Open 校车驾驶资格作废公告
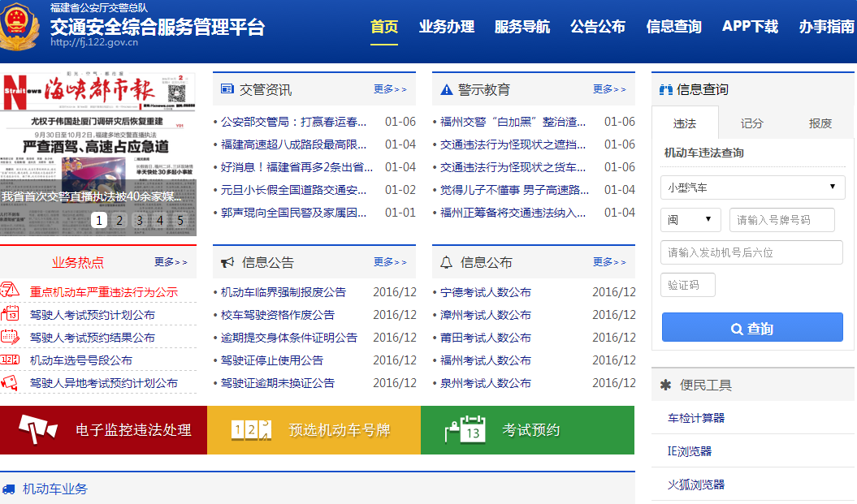The image size is (857, 504). click(x=278, y=315)
